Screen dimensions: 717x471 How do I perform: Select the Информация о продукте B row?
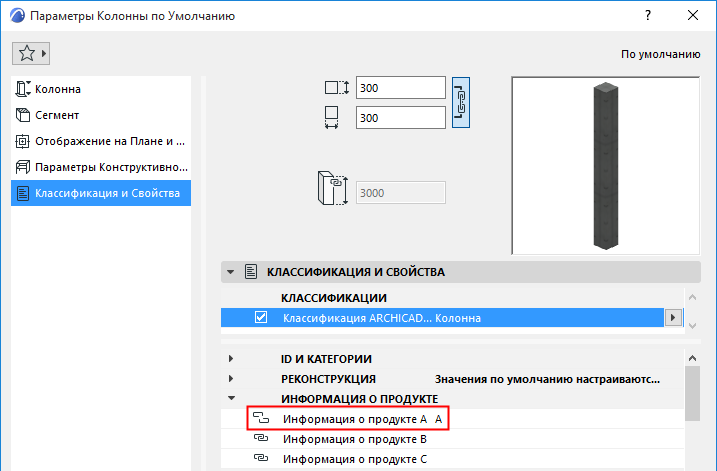pyautogui.click(x=452, y=439)
